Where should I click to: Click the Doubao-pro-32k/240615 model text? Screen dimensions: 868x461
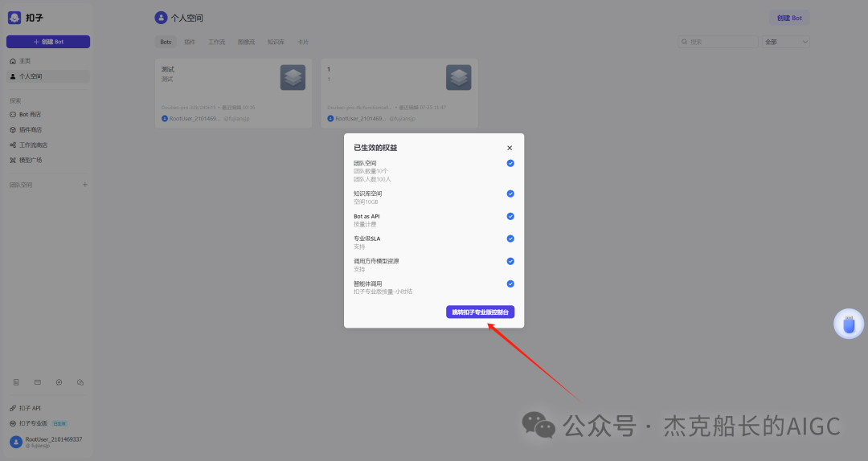[x=189, y=108]
